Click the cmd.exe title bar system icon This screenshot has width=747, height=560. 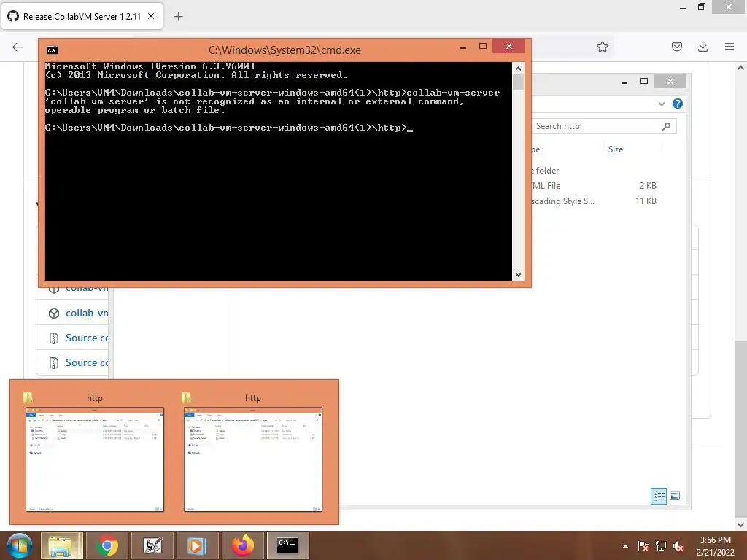click(x=53, y=50)
